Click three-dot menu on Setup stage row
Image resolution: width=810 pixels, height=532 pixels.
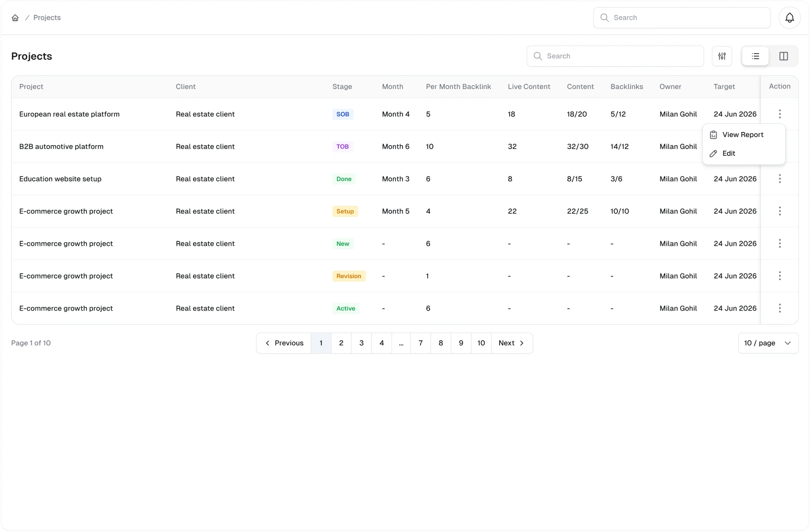(779, 211)
